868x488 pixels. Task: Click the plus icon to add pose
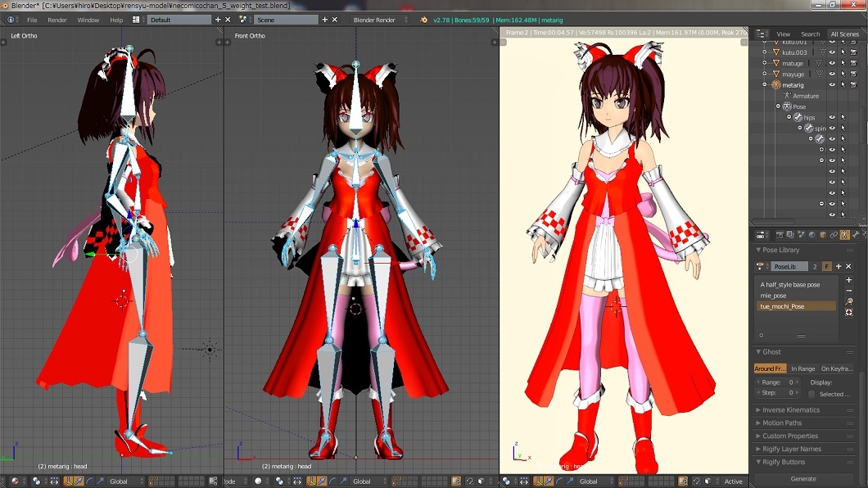(848, 280)
